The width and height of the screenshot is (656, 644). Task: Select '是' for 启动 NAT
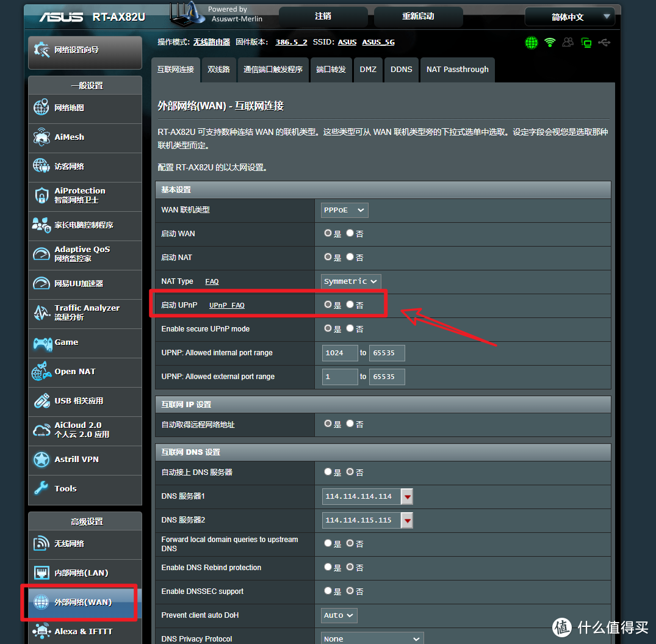click(328, 257)
